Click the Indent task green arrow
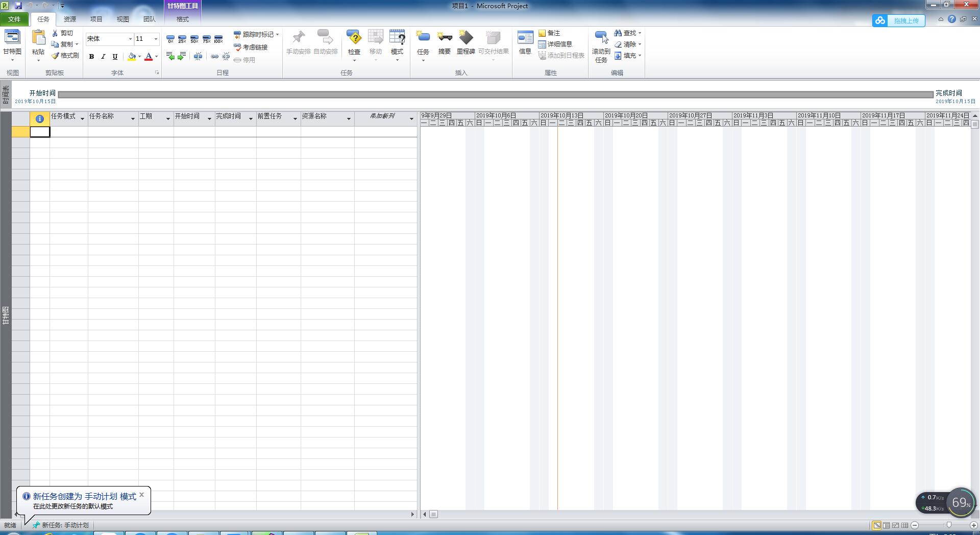The height and width of the screenshot is (535, 980). coord(182,56)
